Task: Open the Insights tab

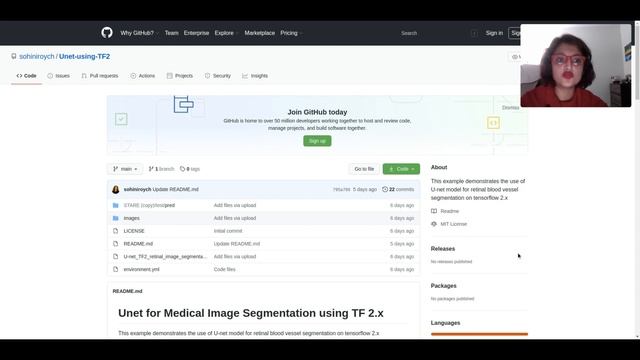Action: [x=255, y=76]
